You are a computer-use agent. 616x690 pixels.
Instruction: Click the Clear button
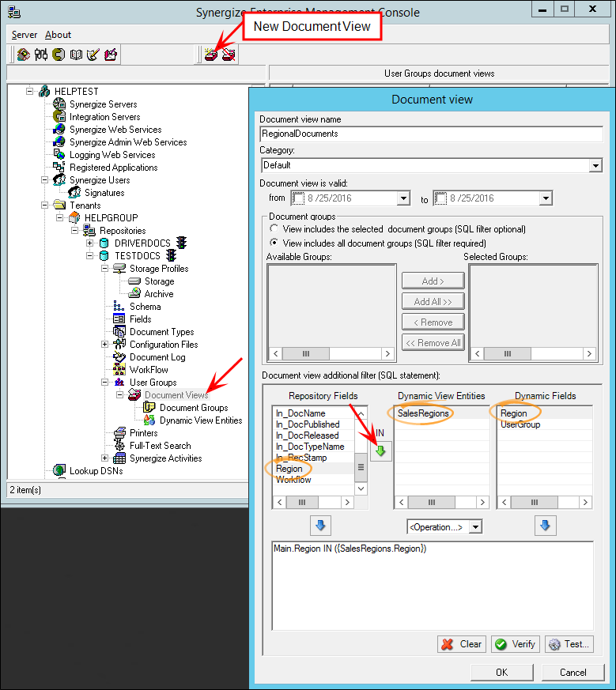(x=462, y=644)
